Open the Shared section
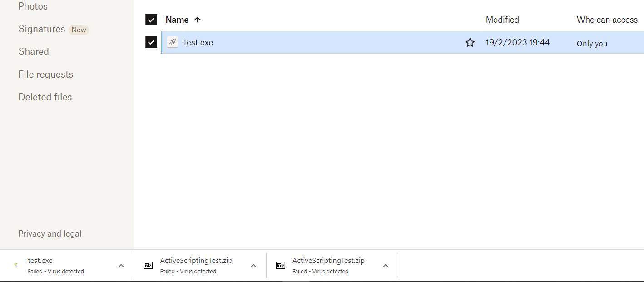The height and width of the screenshot is (282, 644). pos(34,52)
